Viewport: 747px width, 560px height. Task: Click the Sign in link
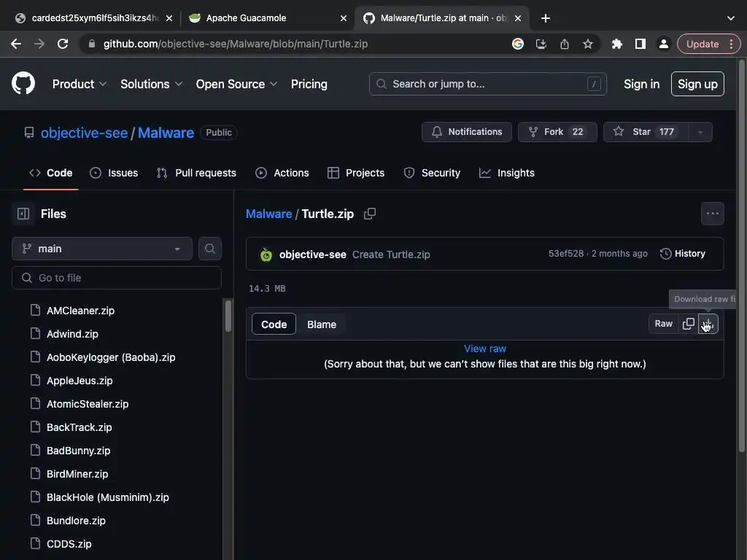642,84
